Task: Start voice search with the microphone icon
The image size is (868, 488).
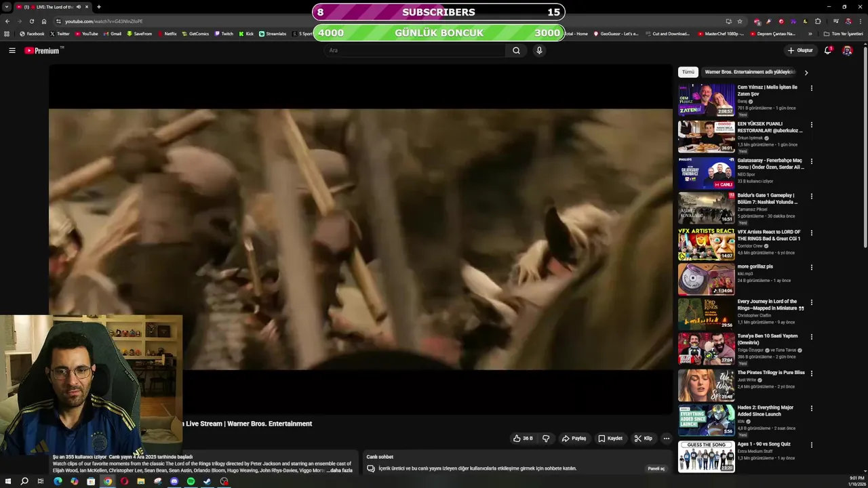Action: [x=539, y=50]
